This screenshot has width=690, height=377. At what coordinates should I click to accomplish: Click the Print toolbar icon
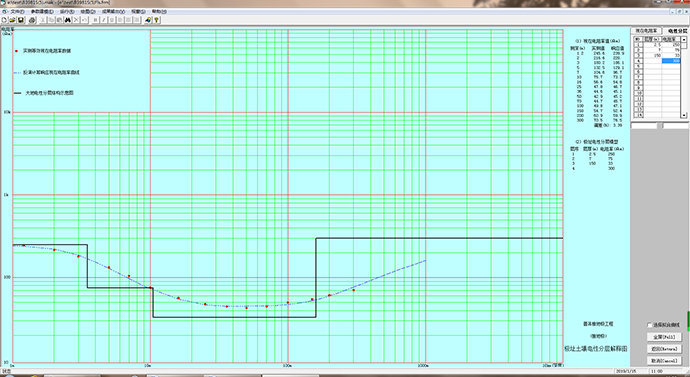coord(32,20)
